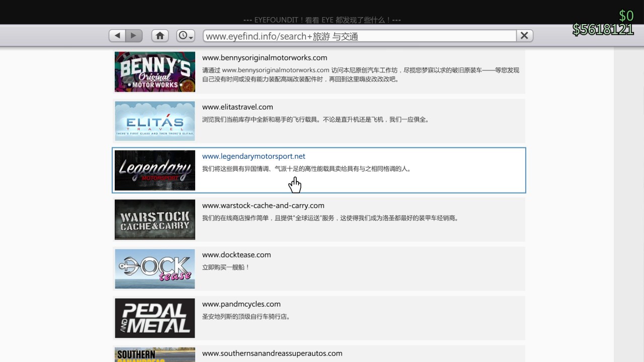644x362 pixels.
Task: Go back using the left arrow button
Action: point(117,36)
